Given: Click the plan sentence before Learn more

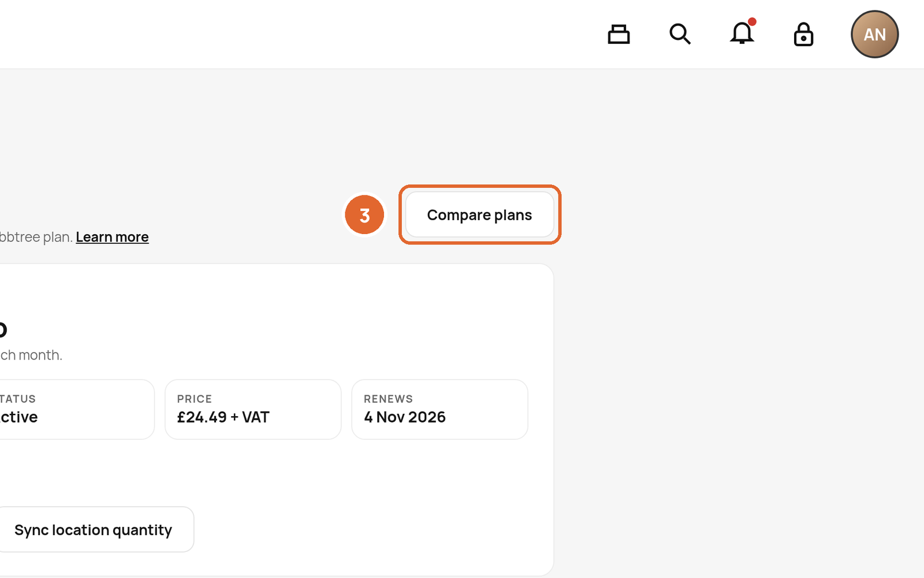Looking at the screenshot, I should tap(36, 237).
